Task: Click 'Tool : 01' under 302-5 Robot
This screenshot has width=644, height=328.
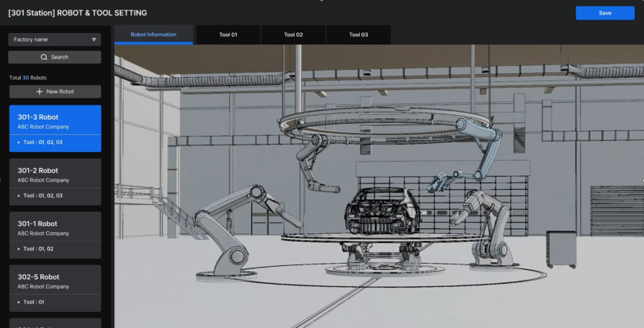Action: 34,302
